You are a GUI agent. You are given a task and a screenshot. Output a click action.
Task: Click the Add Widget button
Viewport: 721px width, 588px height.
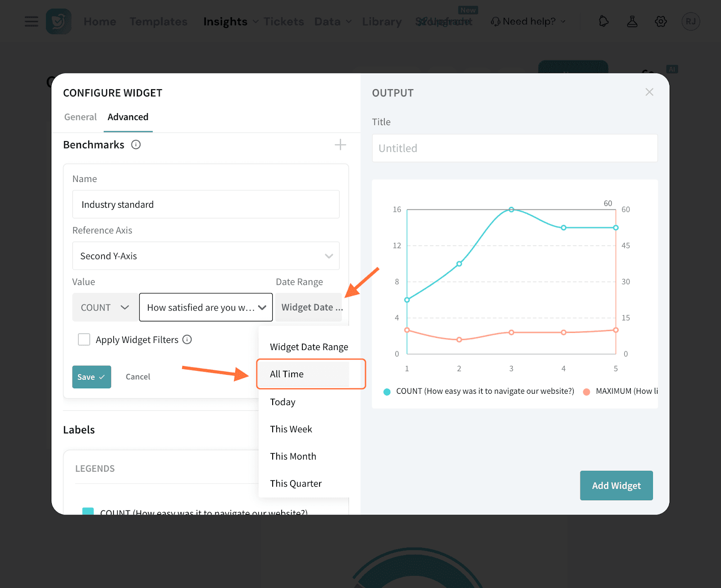click(x=616, y=485)
